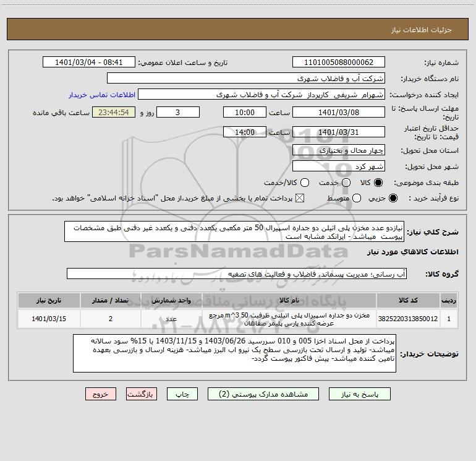
Task: Click the تعداد / مقدار column header
Action: [111, 300]
